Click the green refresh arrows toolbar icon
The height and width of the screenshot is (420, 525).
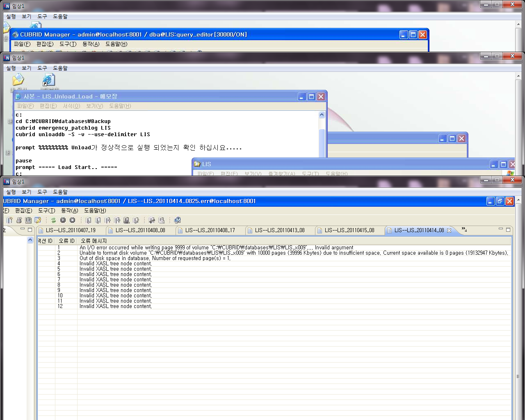tap(53, 220)
